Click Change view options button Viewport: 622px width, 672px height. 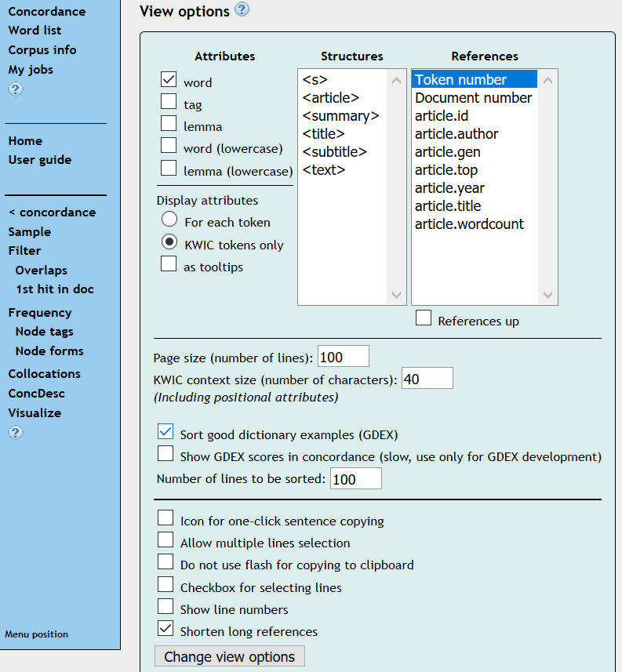(x=230, y=656)
